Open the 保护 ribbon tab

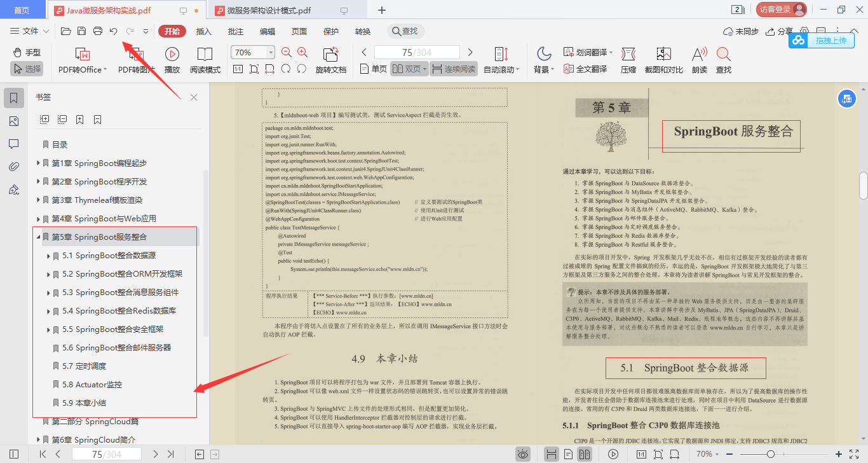pos(331,31)
